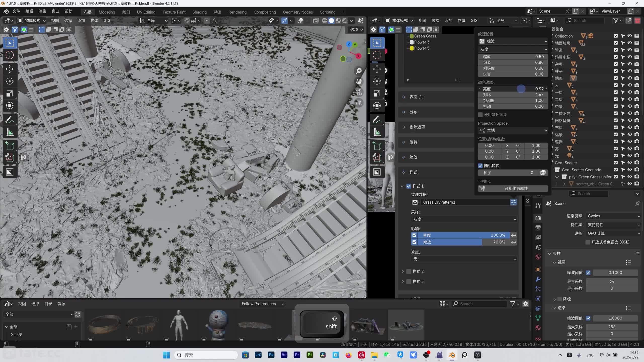Open the Output printer properties tab
This screenshot has height=362, width=644.
point(538,228)
